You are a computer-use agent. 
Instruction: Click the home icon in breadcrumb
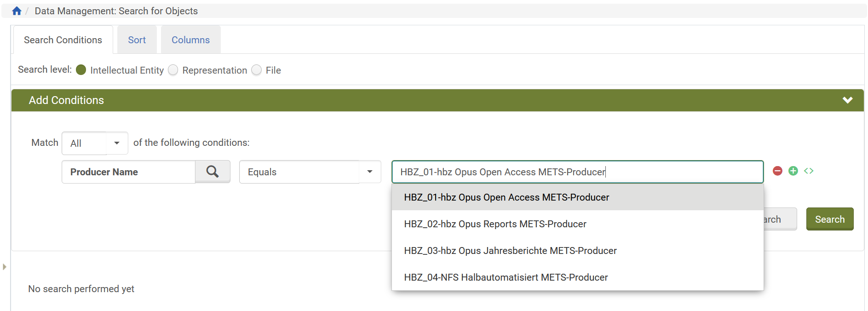click(x=17, y=11)
